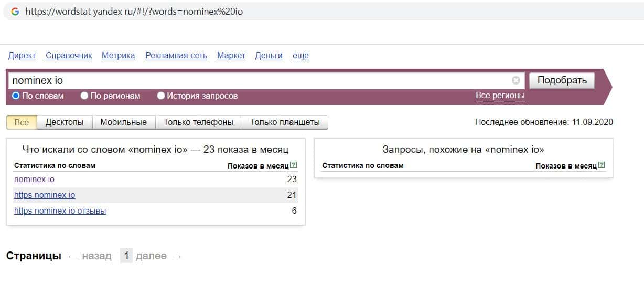Click help icon in similar queries table

pyautogui.click(x=602, y=165)
